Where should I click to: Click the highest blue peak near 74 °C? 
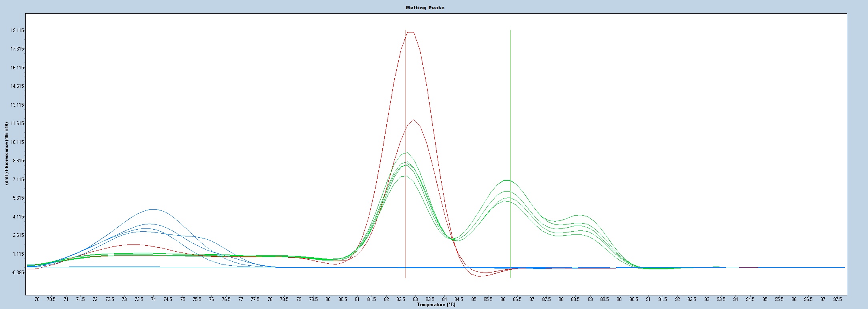point(153,209)
